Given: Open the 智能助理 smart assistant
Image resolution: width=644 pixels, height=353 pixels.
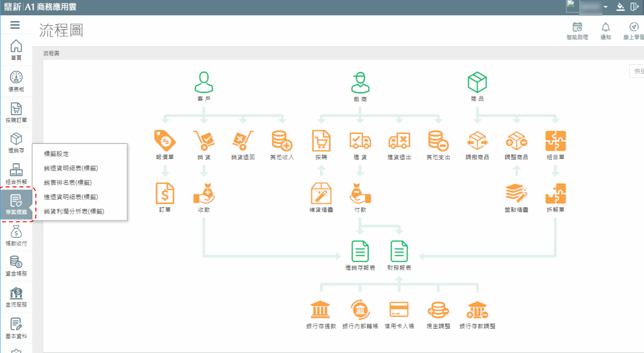Looking at the screenshot, I should coord(577,31).
